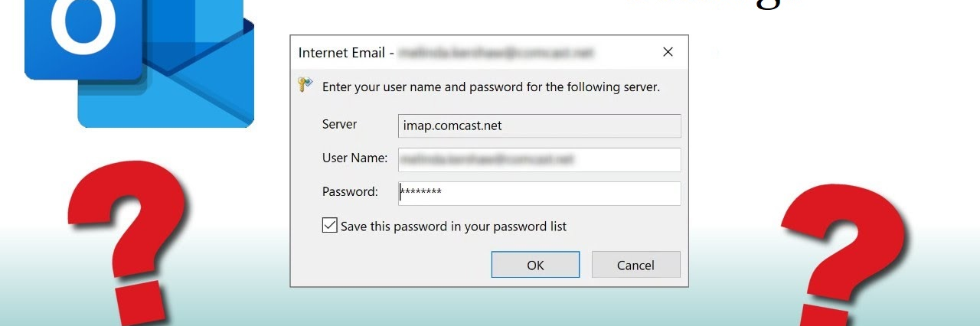The width and height of the screenshot is (980, 326).
Task: Toggle the Save this password checkbox
Action: 330,226
